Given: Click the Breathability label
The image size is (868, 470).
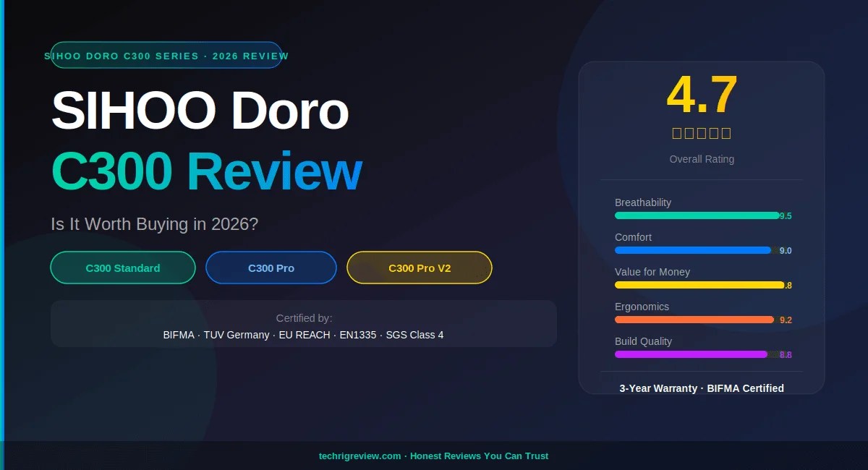Looking at the screenshot, I should 643,202.
